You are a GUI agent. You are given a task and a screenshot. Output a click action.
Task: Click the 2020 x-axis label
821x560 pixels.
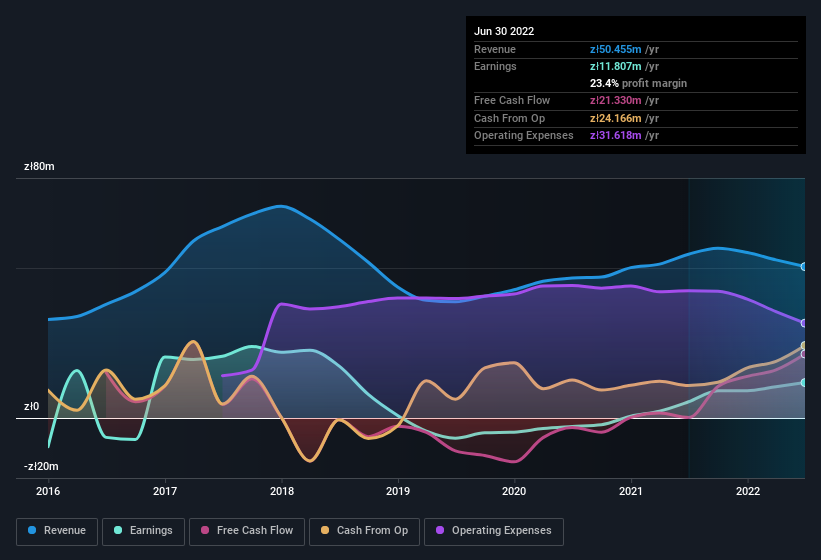coord(514,491)
